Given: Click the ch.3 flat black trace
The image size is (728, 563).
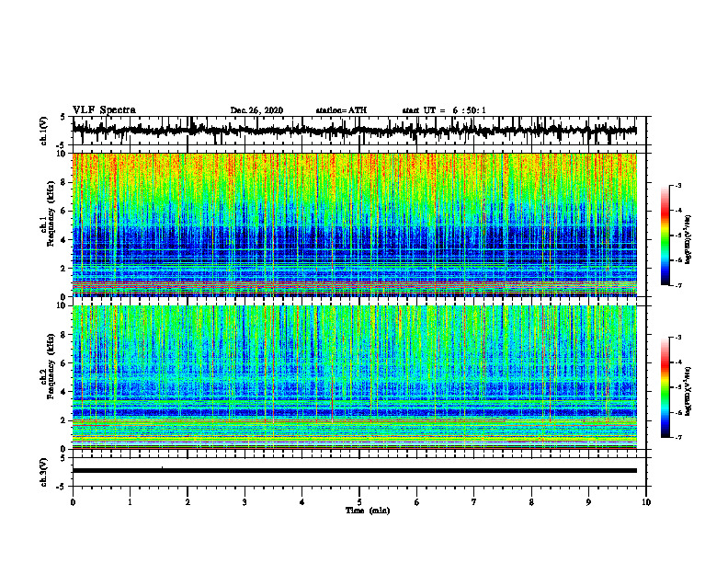Looking at the screenshot, I should [x=354, y=471].
